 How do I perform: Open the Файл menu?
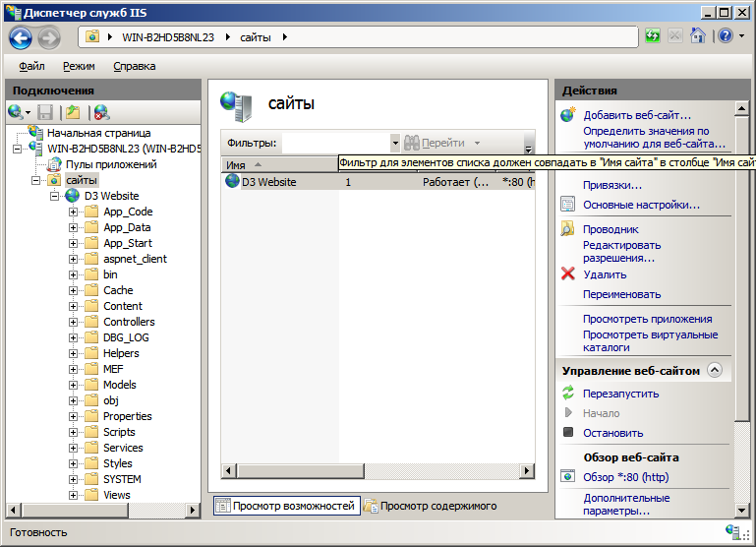31,66
